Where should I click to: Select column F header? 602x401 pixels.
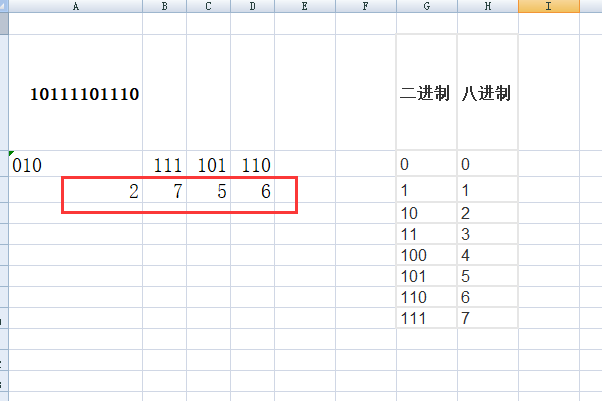coord(366,6)
